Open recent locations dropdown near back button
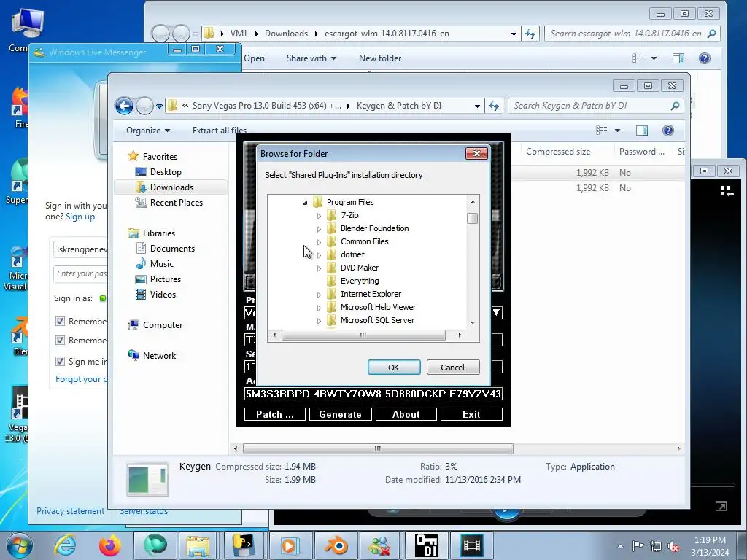Screen dimensions: 747x560 tap(159, 106)
